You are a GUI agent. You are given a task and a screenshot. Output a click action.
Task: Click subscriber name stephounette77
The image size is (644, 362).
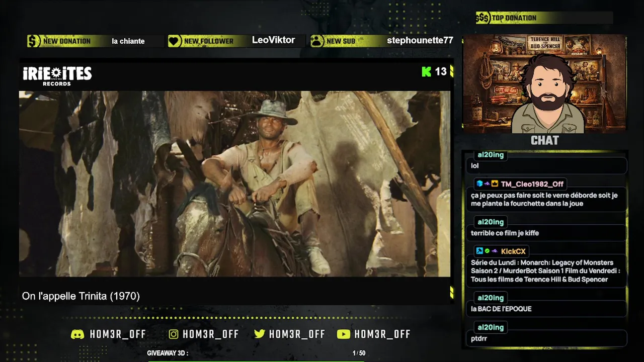tap(420, 41)
